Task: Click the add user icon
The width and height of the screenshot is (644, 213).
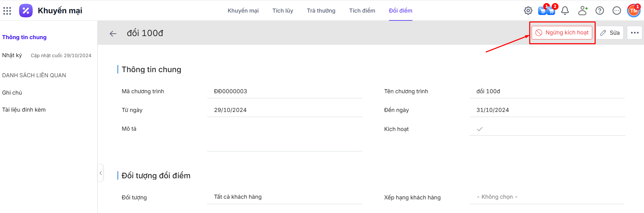Action: pos(583,11)
